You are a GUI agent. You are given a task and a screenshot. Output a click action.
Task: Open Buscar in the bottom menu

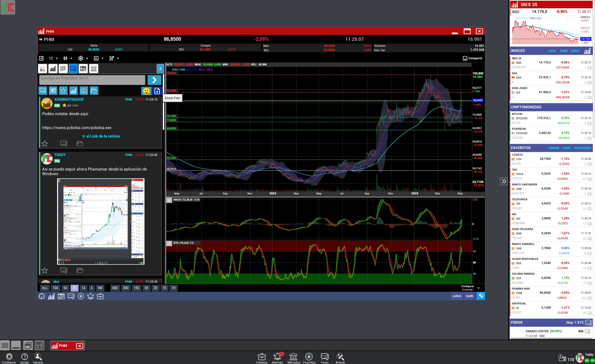[x=340, y=358]
